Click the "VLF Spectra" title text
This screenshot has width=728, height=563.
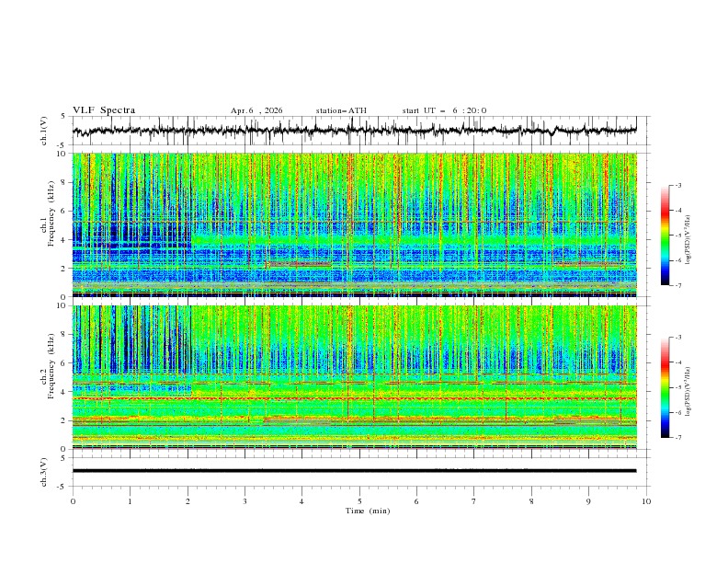pyautogui.click(x=104, y=110)
